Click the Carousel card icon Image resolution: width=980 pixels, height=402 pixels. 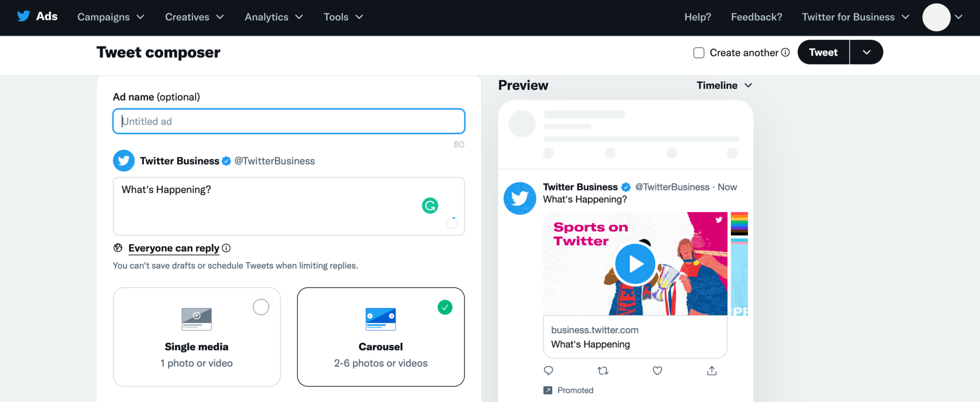pos(381,319)
